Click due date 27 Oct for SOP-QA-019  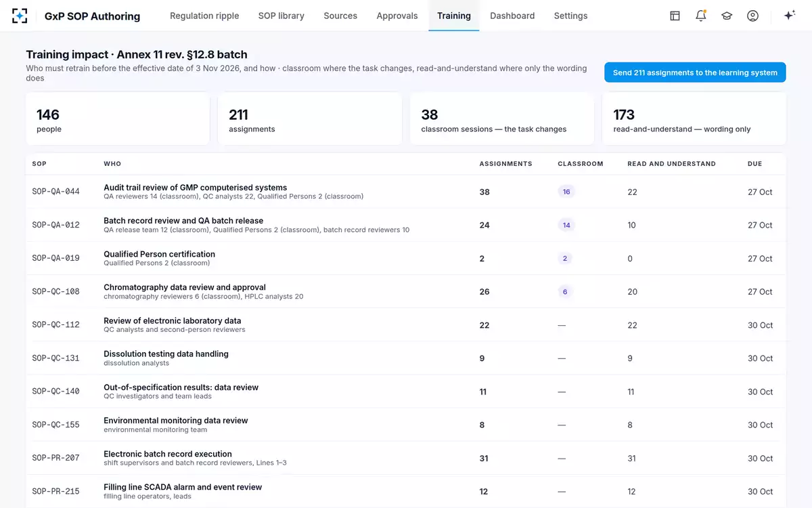760,258
